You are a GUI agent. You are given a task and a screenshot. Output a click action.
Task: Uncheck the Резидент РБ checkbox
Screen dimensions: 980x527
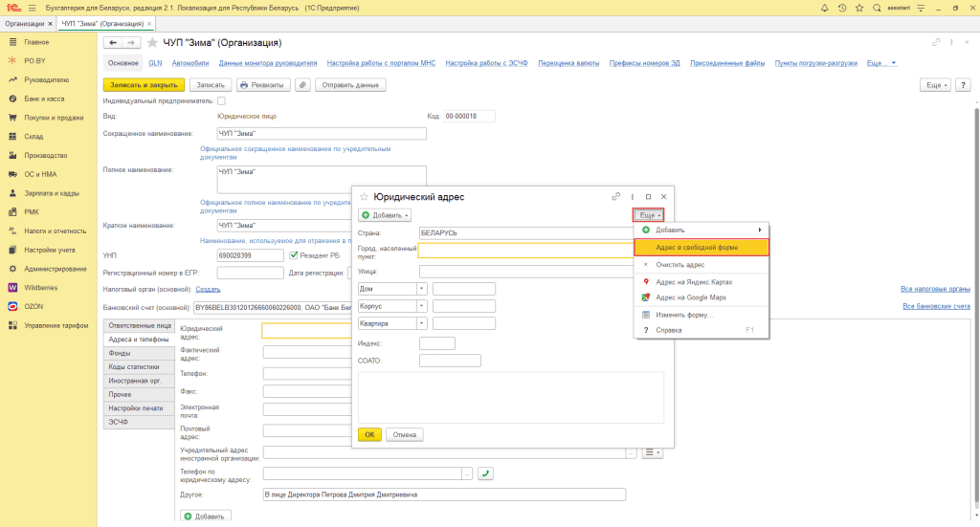[294, 255]
